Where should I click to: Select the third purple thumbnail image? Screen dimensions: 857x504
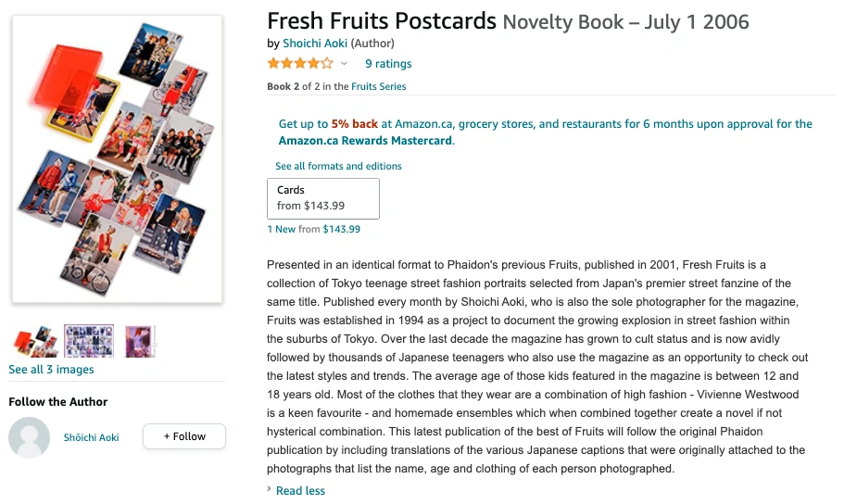pyautogui.click(x=140, y=341)
